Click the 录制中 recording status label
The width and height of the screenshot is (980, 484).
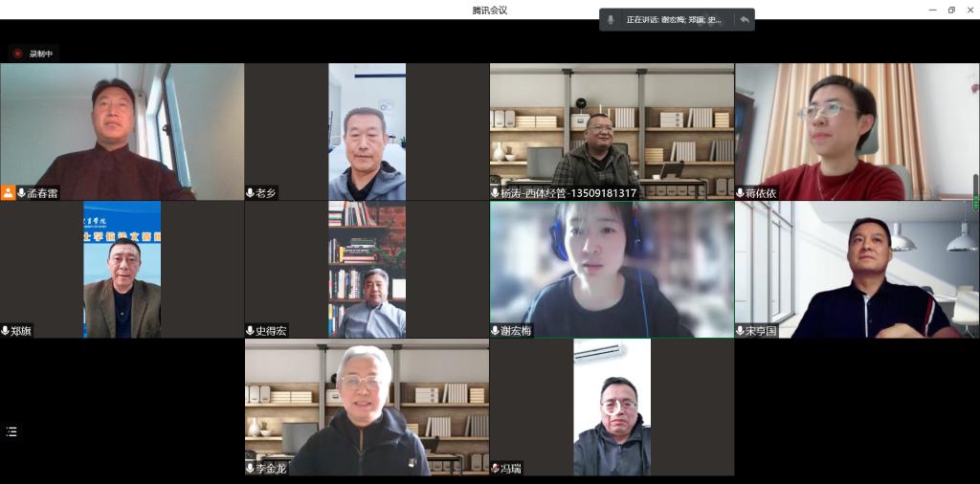[x=41, y=54]
